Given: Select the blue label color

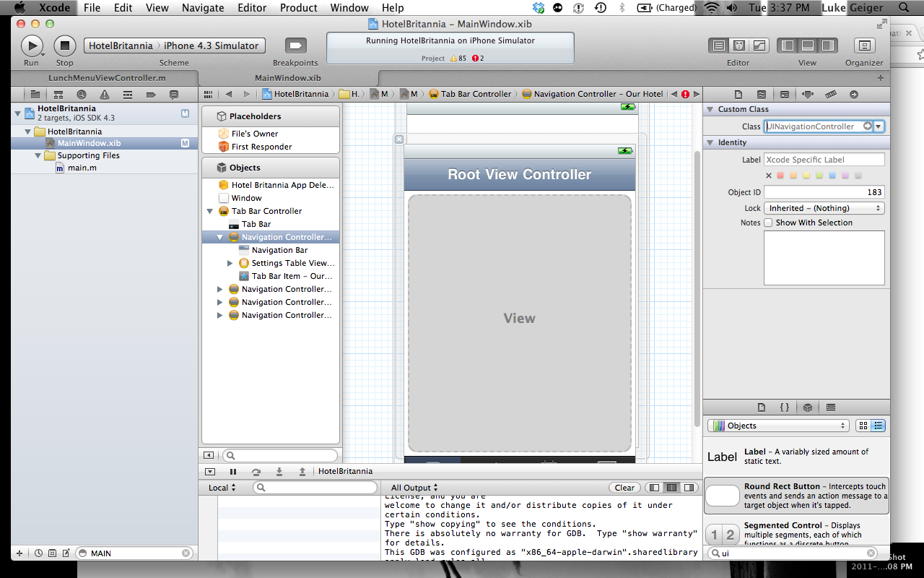Looking at the screenshot, I should pos(832,176).
